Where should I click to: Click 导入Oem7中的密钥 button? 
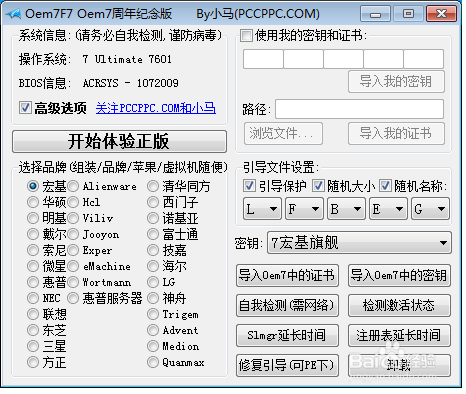pos(399,275)
